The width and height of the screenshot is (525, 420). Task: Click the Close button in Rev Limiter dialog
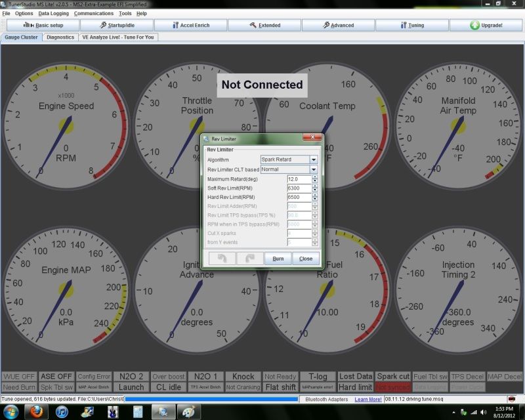[306, 259]
